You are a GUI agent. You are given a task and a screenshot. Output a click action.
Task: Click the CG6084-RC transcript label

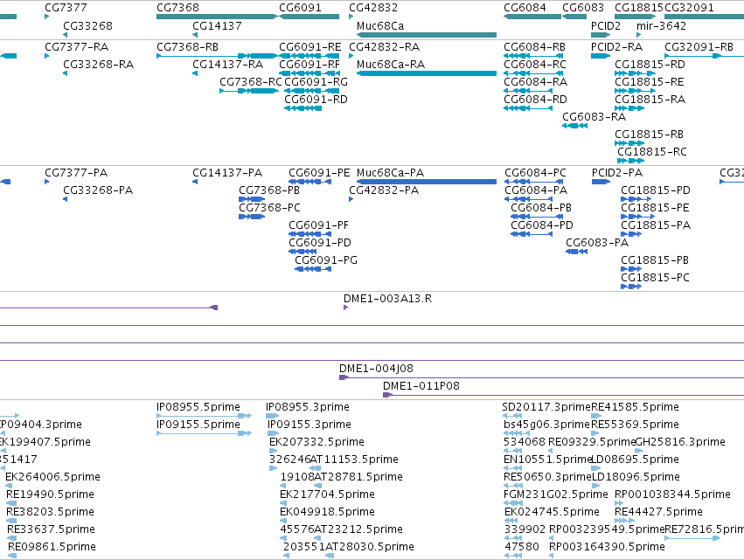tap(535, 65)
